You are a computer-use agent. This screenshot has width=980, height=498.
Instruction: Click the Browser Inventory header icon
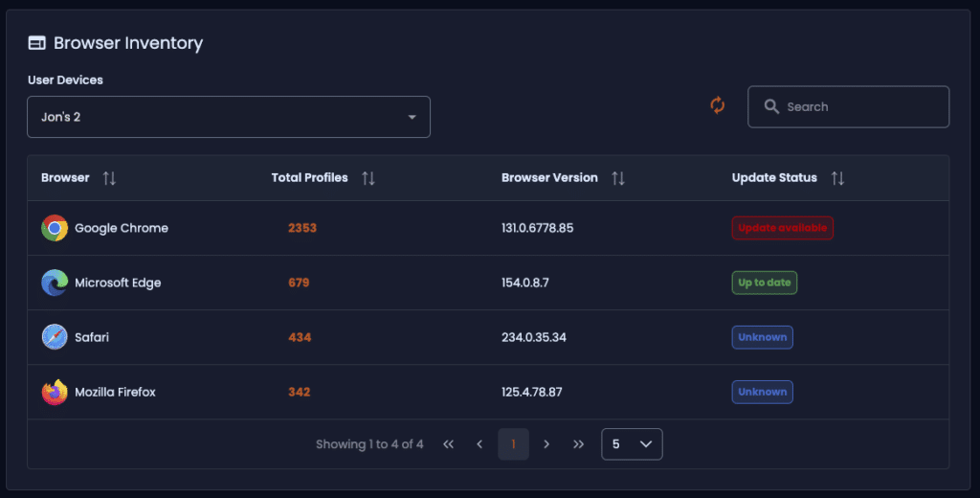point(37,42)
